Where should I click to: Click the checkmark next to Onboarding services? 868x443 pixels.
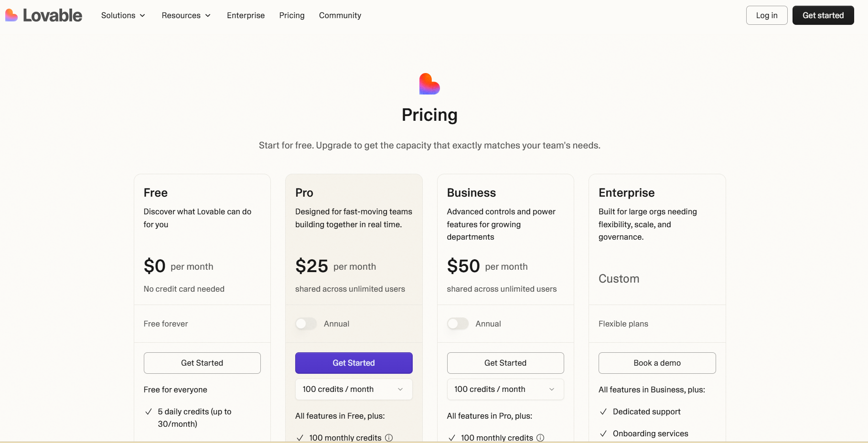click(x=603, y=433)
